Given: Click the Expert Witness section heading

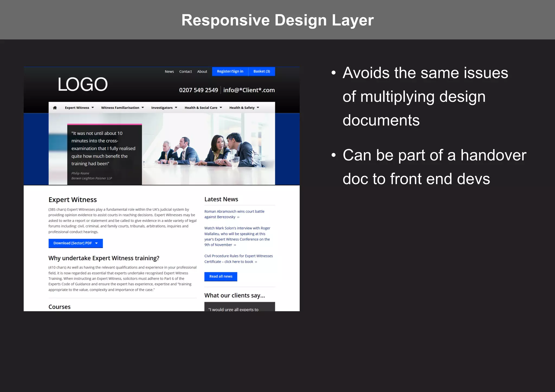Looking at the screenshot, I should (x=73, y=200).
